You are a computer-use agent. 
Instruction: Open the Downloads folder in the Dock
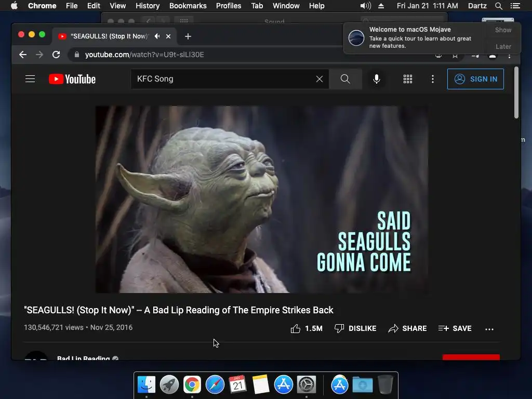[x=362, y=384]
